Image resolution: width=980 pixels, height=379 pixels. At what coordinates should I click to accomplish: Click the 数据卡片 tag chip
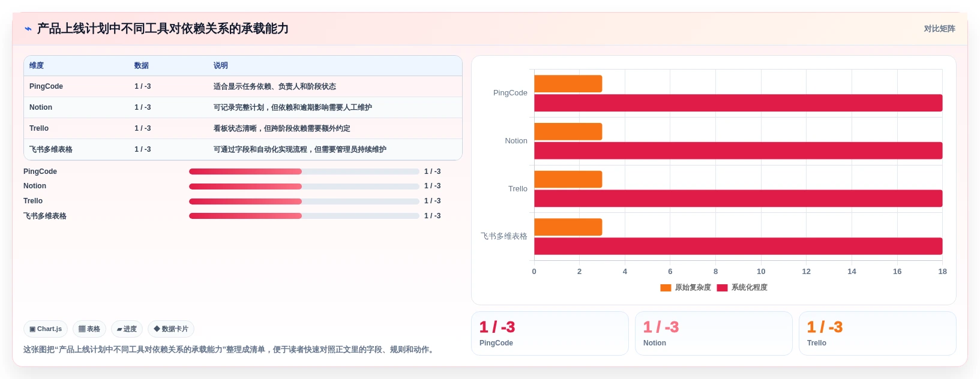coord(171,329)
